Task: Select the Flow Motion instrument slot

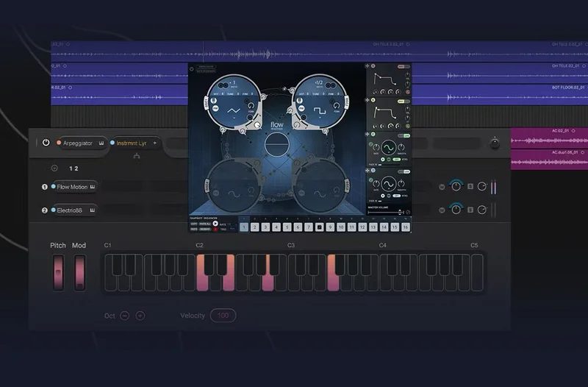Action: (x=74, y=187)
